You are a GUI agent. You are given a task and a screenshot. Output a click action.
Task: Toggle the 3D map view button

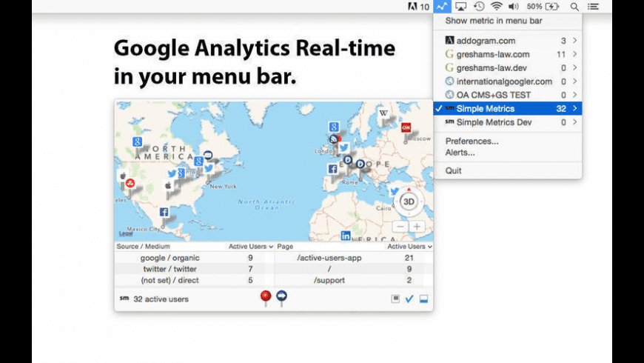coord(409,202)
